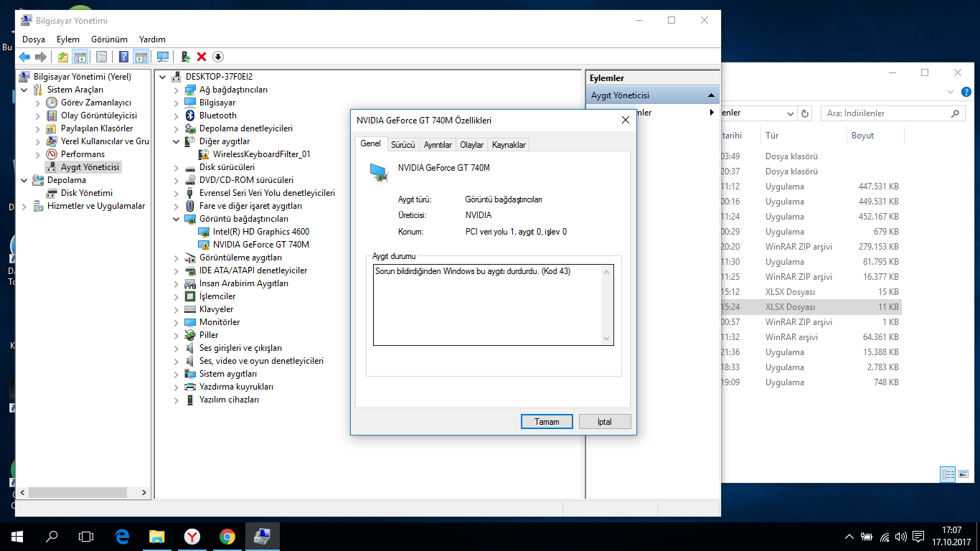The height and width of the screenshot is (551, 980).
Task: Expand the Monitörler device category
Action: coord(176,322)
